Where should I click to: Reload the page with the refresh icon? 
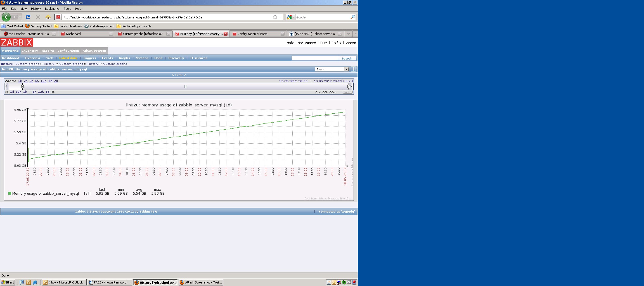pos(28,17)
